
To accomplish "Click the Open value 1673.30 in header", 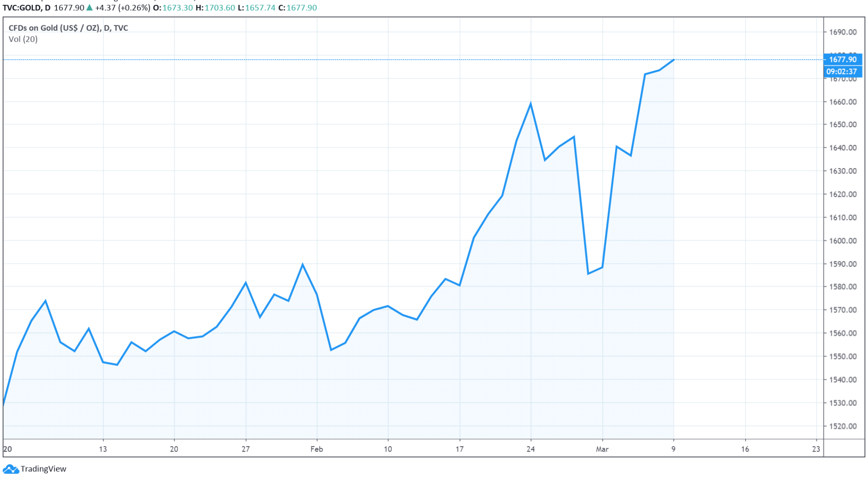I will tap(177, 8).
